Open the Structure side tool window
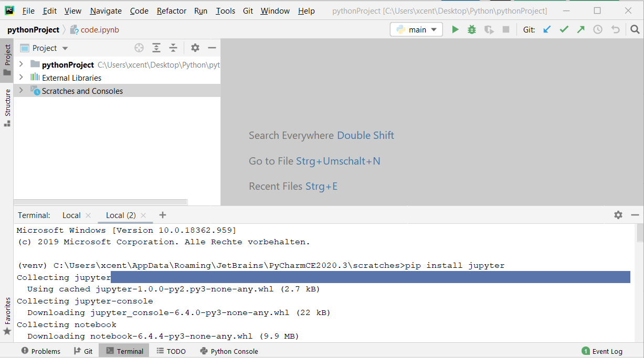 (x=7, y=108)
